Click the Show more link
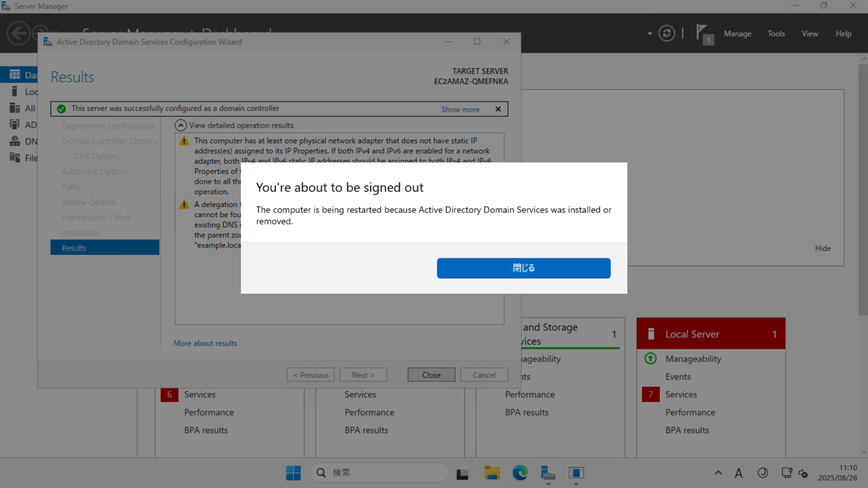Screen dimensions: 868x488 pyautogui.click(x=460, y=109)
